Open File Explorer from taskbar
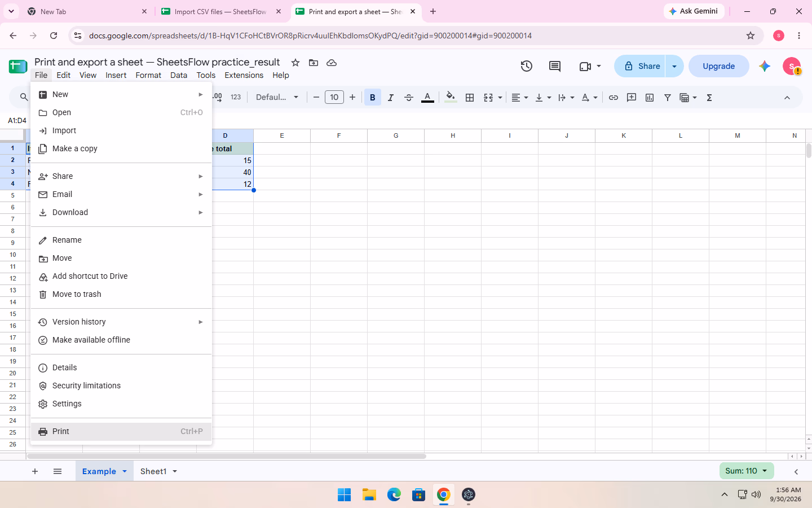This screenshot has height=508, width=812. 369,495
